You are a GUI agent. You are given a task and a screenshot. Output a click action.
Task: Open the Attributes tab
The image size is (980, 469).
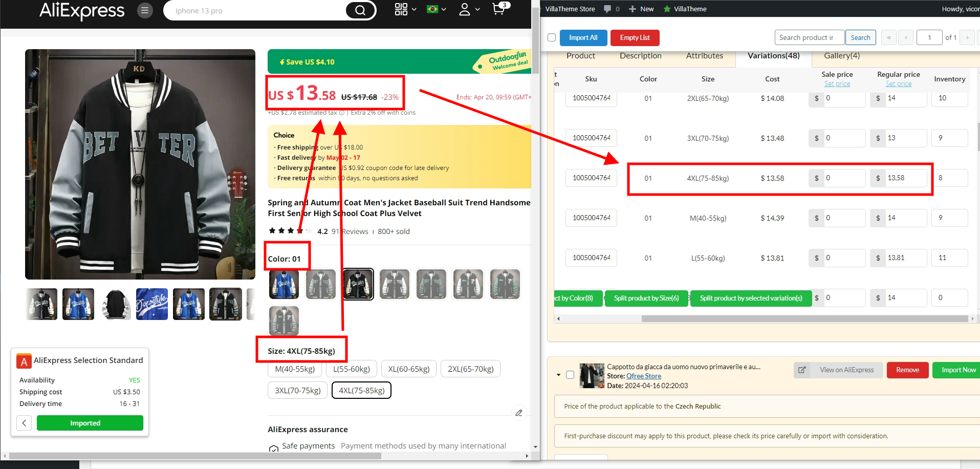pyautogui.click(x=705, y=56)
